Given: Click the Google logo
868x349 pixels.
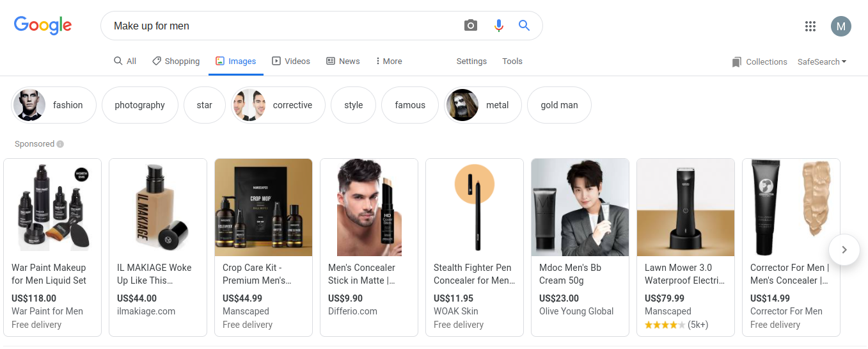Looking at the screenshot, I should point(43,25).
